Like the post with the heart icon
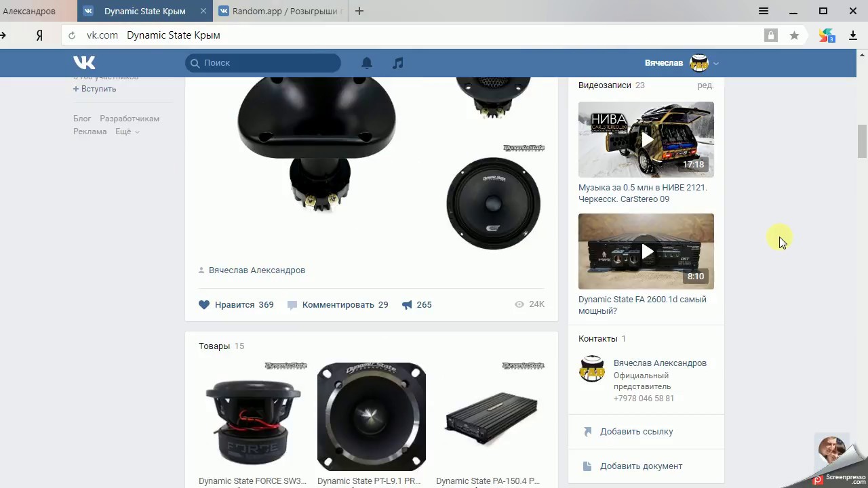868x488 pixels. pos(204,305)
